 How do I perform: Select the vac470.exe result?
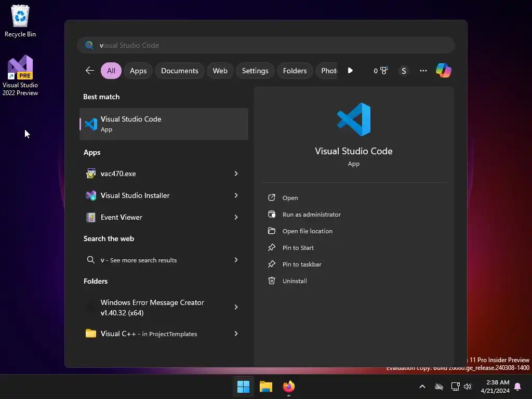point(164,174)
